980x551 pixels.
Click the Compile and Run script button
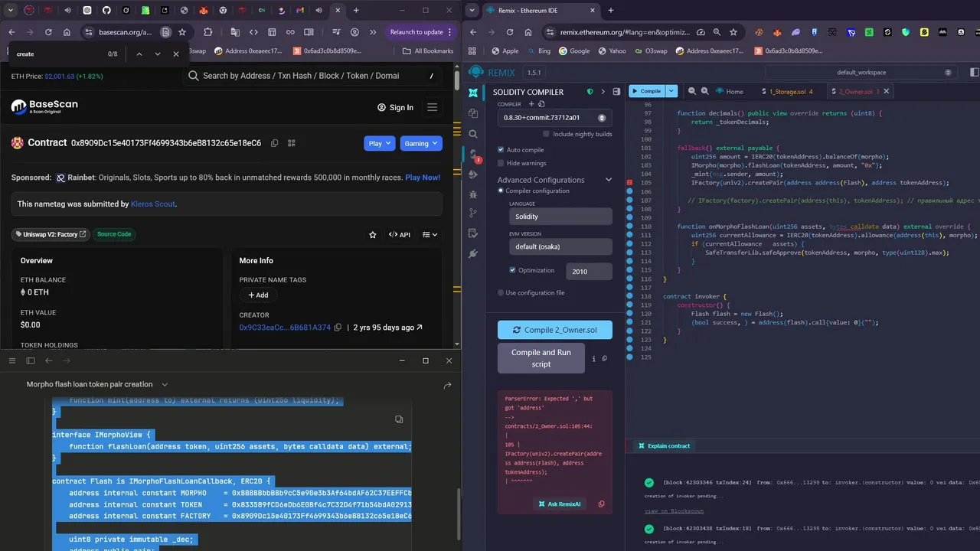pos(541,358)
